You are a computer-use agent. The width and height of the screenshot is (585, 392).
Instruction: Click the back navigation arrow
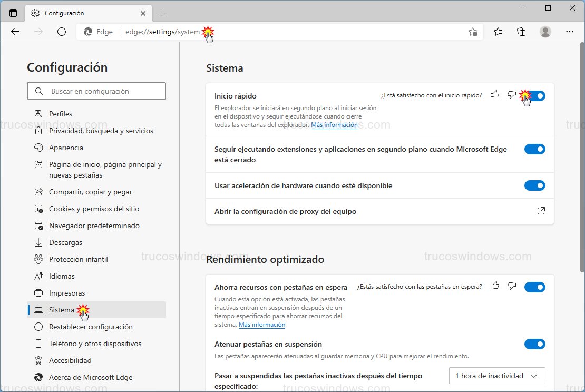pos(15,32)
